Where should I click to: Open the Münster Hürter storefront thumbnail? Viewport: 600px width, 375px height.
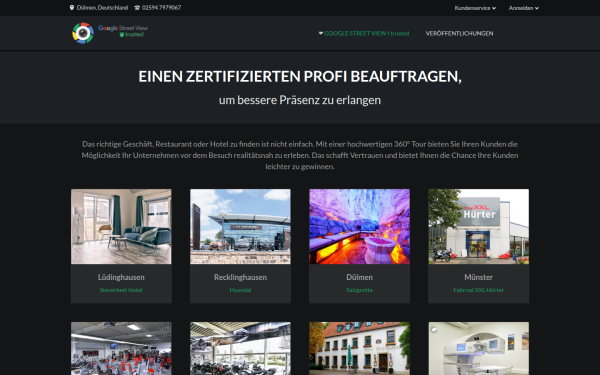click(x=479, y=227)
